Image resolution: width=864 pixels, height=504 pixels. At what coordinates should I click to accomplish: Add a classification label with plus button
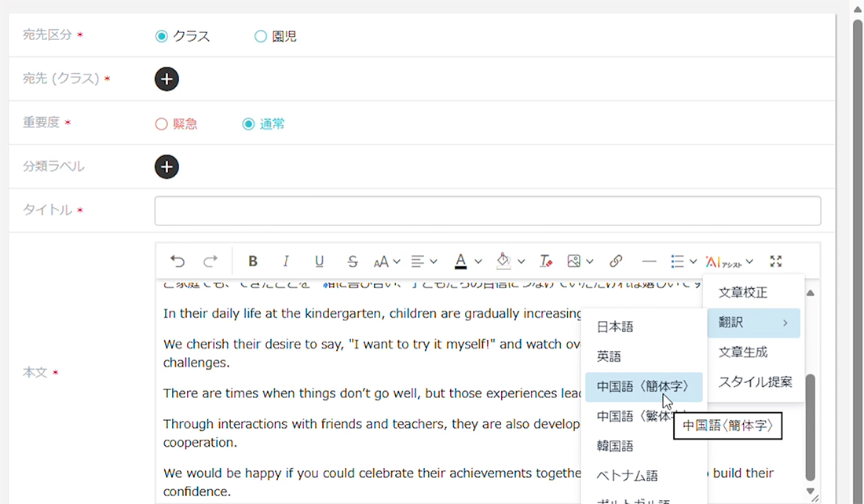(167, 167)
